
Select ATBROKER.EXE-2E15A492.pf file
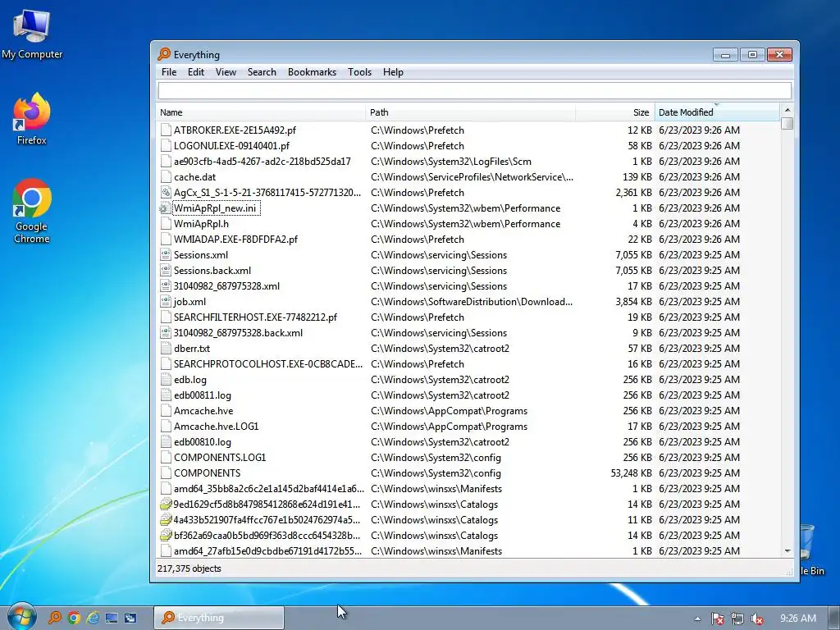pyautogui.click(x=235, y=130)
